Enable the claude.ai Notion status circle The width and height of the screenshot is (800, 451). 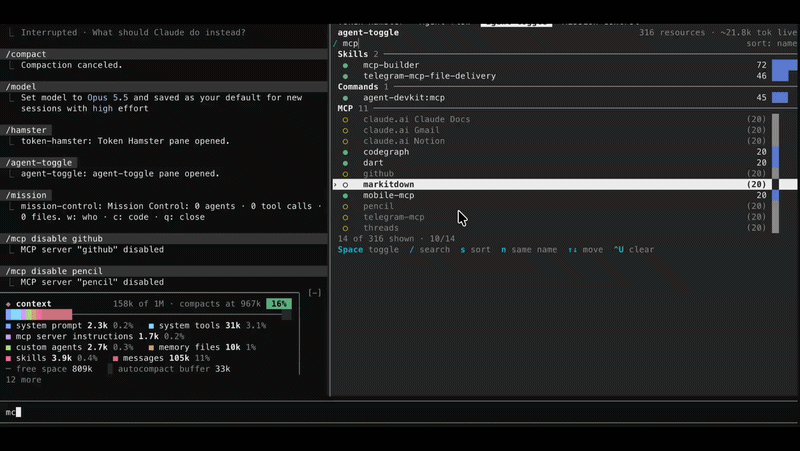point(345,141)
